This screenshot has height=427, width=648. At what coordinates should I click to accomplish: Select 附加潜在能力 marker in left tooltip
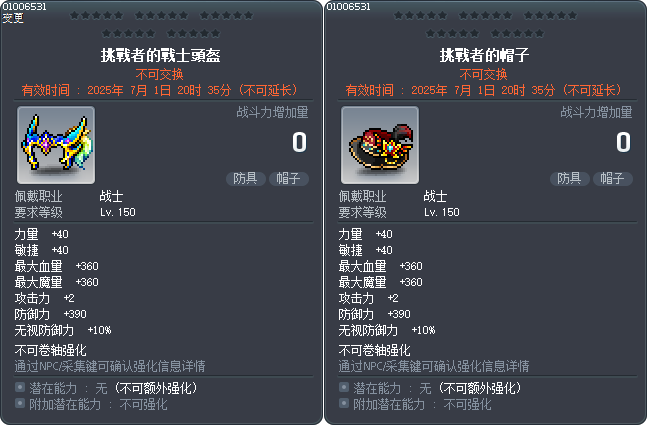click(x=20, y=403)
